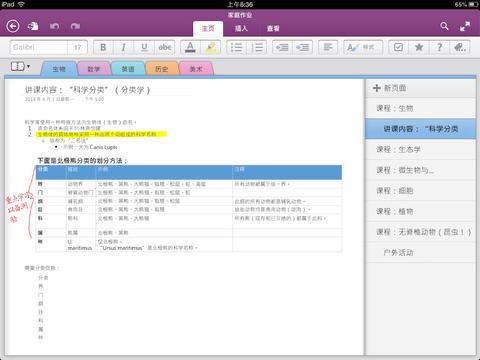Select the Calibri font name field
This screenshot has height=360, width=480.
(x=39, y=47)
